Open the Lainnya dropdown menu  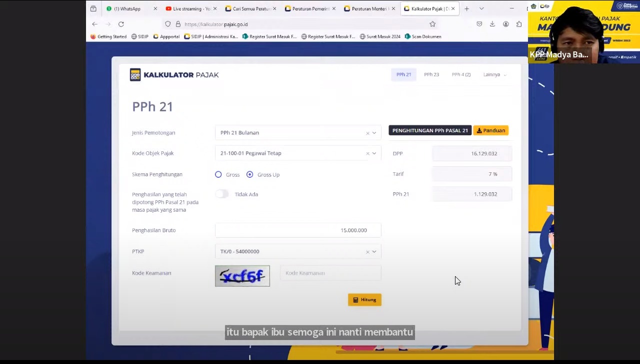[x=494, y=74]
